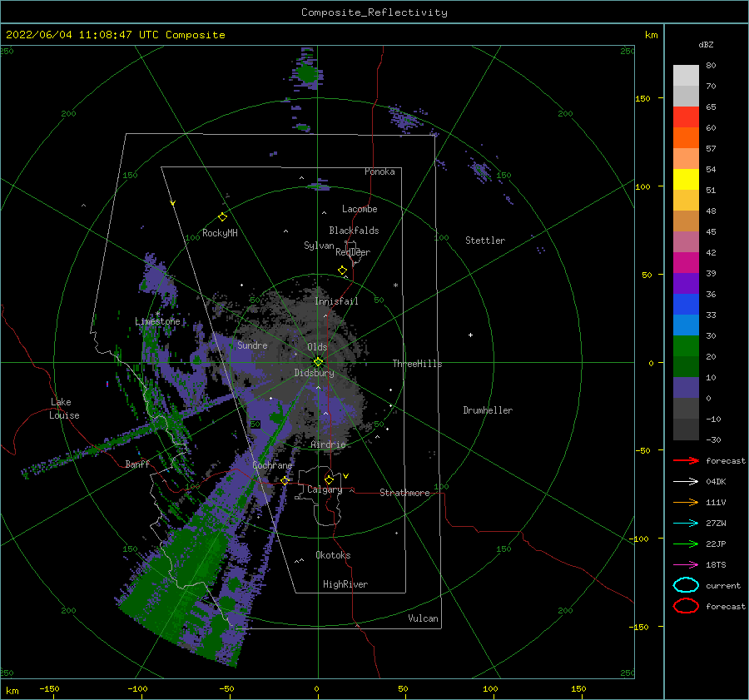The image size is (749, 700).
Task: Click the Innisfail label
Action: [x=336, y=301]
